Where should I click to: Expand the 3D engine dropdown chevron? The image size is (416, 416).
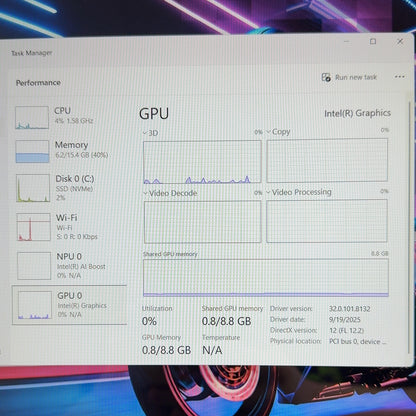point(145,133)
